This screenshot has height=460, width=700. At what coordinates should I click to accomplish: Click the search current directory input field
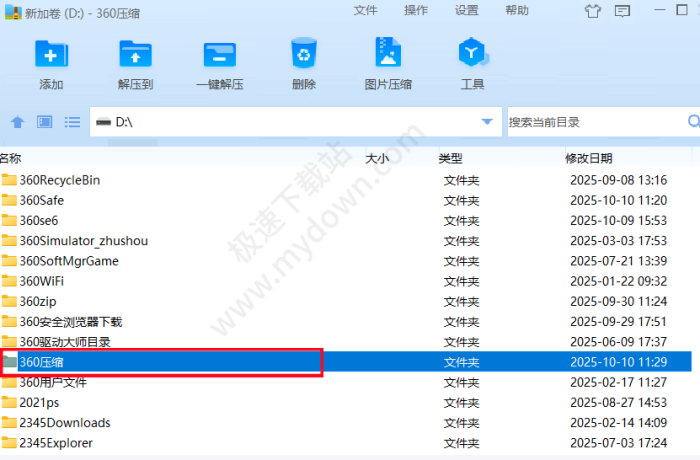tap(595, 122)
